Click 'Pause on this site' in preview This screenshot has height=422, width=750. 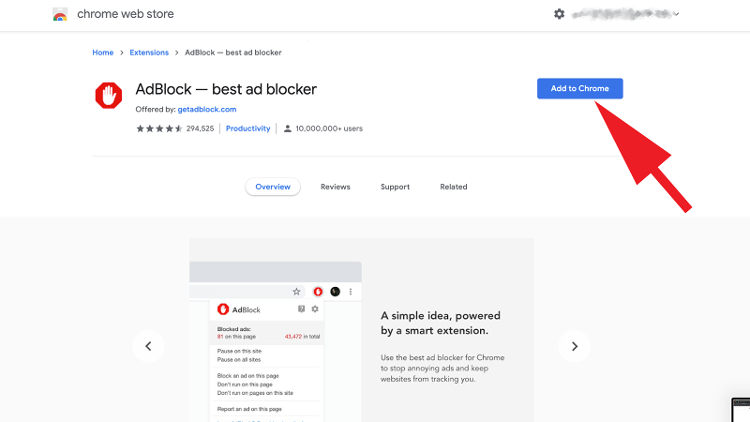[239, 351]
